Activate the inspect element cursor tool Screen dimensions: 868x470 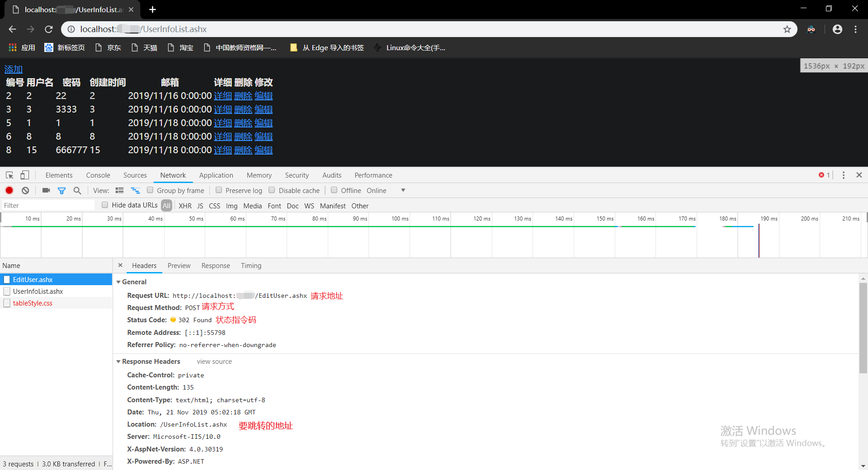[x=9, y=175]
